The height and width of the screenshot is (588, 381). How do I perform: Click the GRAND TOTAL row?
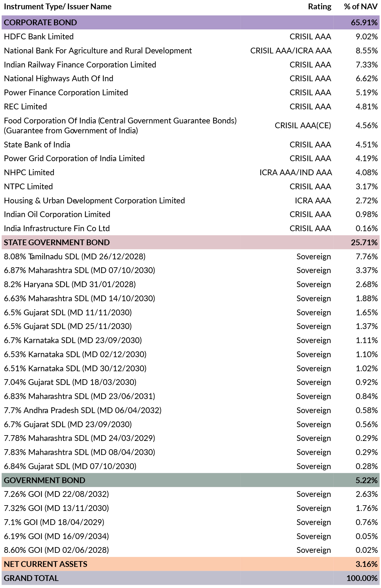point(31,578)
